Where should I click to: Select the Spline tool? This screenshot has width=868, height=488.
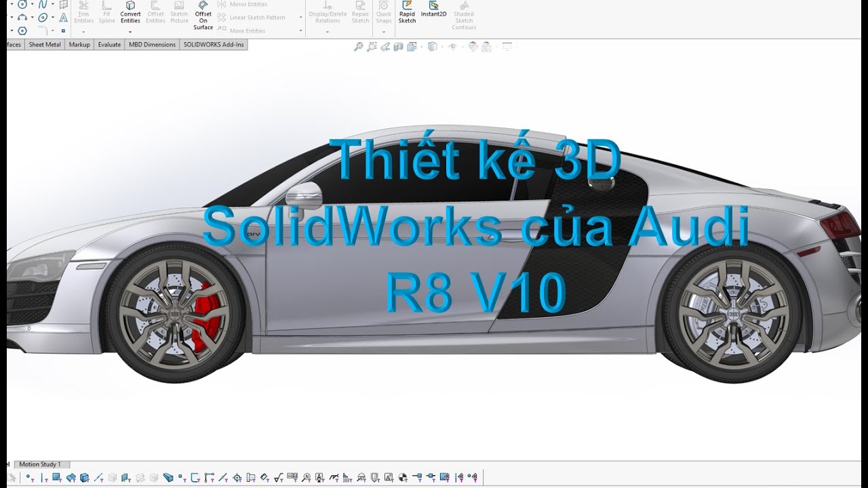(43, 4)
